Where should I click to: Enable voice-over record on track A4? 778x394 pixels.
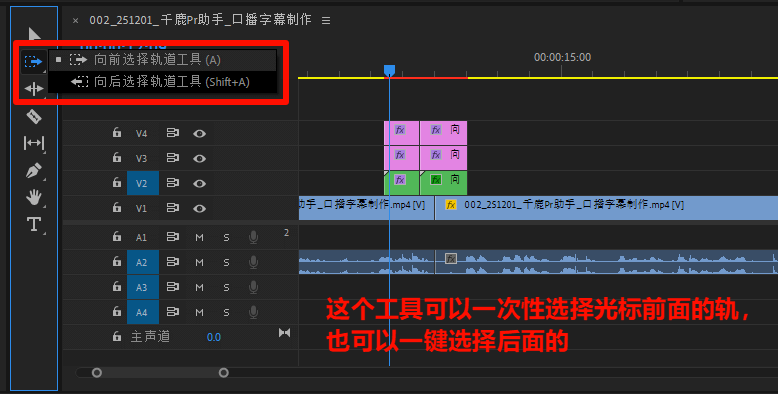click(253, 312)
